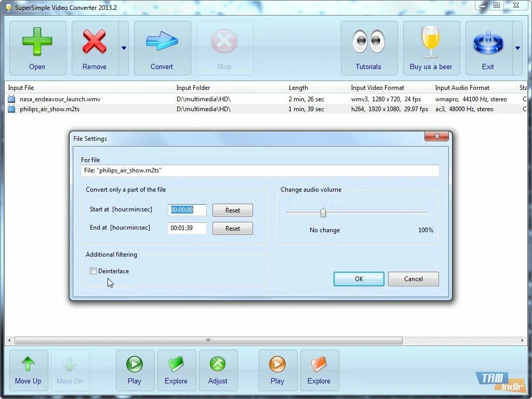The image size is (532, 399).
Task: Remove the selected video from list
Action: (x=94, y=48)
